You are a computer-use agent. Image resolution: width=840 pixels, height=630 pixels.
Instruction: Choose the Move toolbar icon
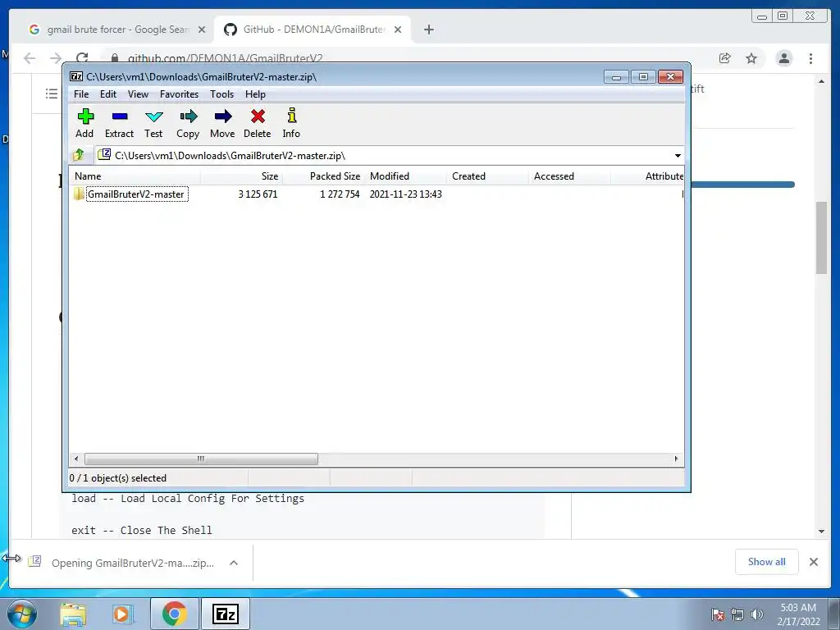(222, 124)
